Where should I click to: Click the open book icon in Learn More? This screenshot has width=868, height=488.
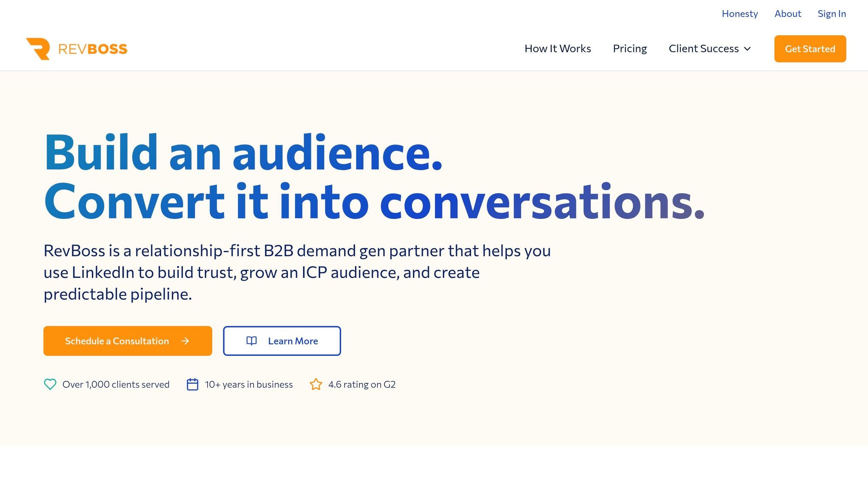tap(251, 341)
